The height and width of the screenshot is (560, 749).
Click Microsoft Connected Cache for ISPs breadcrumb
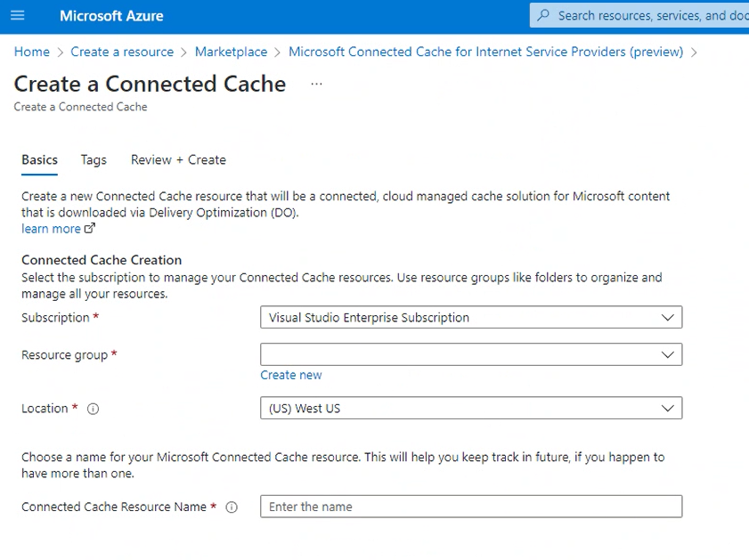tap(485, 52)
